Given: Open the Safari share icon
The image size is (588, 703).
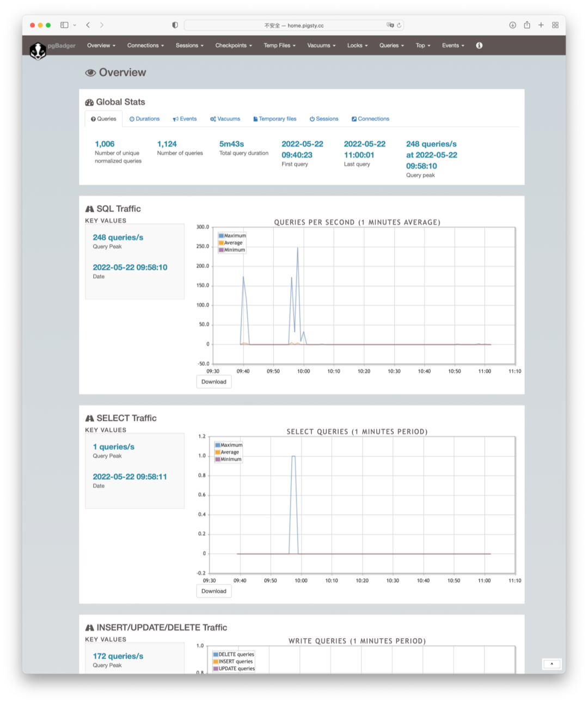Looking at the screenshot, I should click(x=527, y=25).
